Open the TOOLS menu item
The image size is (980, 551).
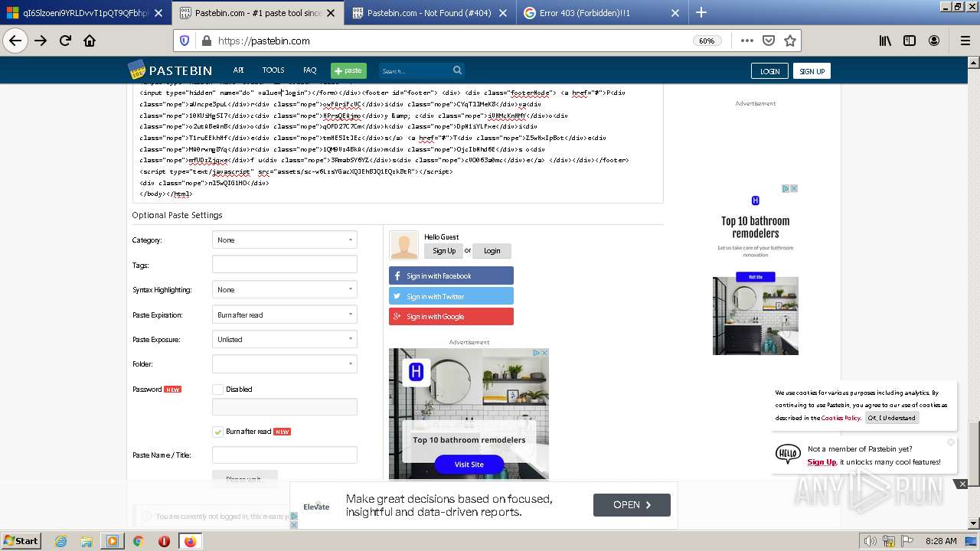click(x=273, y=70)
